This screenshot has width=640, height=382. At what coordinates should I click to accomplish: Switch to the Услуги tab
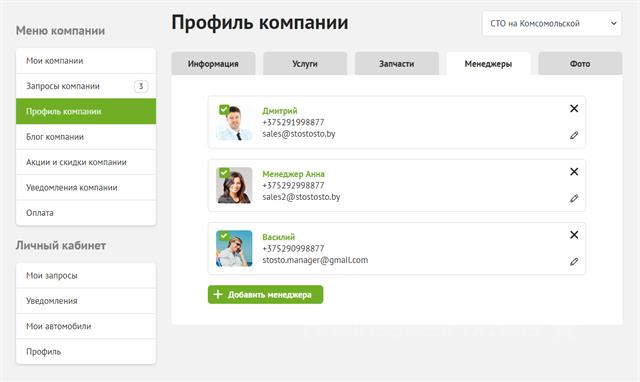coord(305,64)
